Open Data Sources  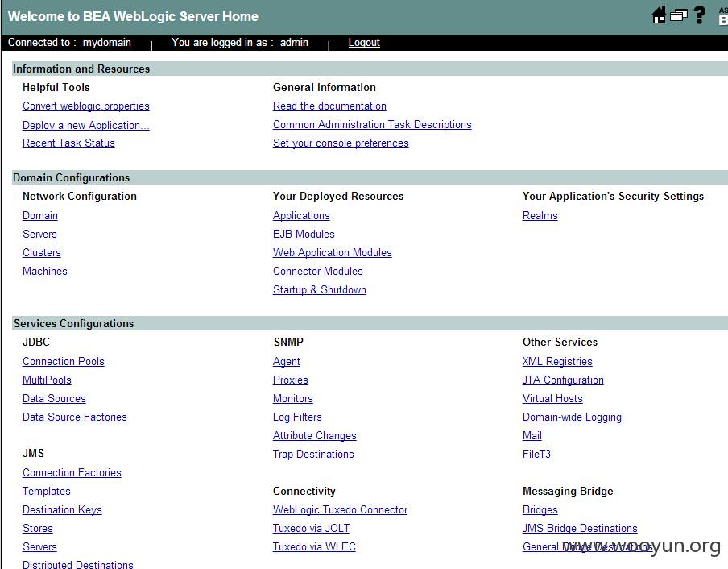54,398
